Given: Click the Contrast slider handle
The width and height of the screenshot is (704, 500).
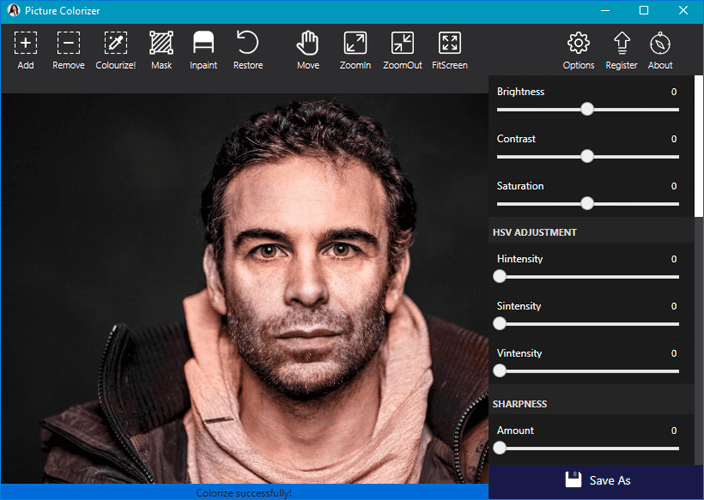Looking at the screenshot, I should tap(587, 156).
